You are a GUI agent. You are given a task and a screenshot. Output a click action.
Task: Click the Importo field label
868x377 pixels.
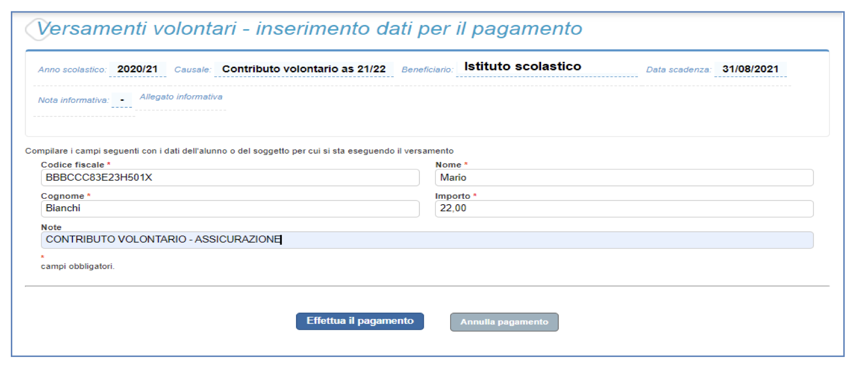click(x=452, y=196)
